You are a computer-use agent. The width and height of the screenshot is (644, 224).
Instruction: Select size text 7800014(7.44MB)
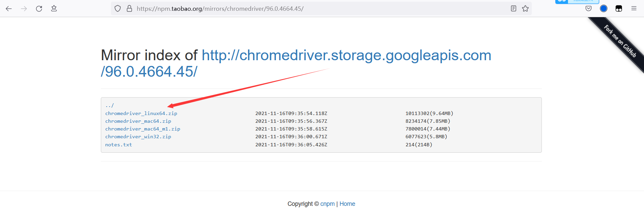click(428, 129)
